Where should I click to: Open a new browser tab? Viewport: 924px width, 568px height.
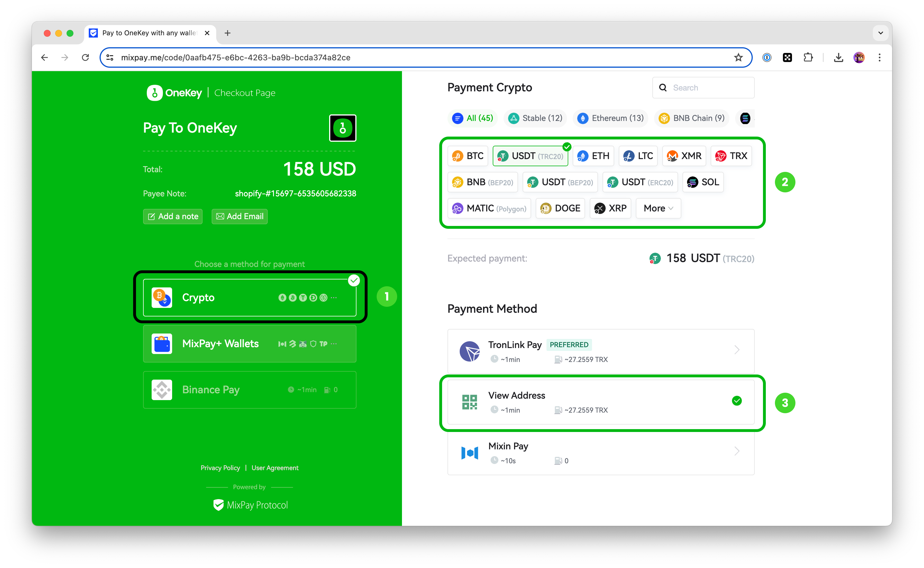tap(228, 33)
